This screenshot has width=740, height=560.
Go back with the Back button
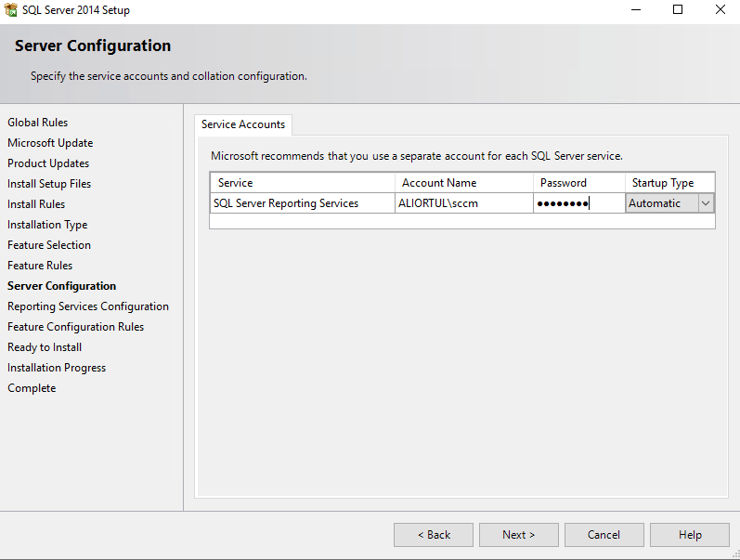(x=433, y=535)
